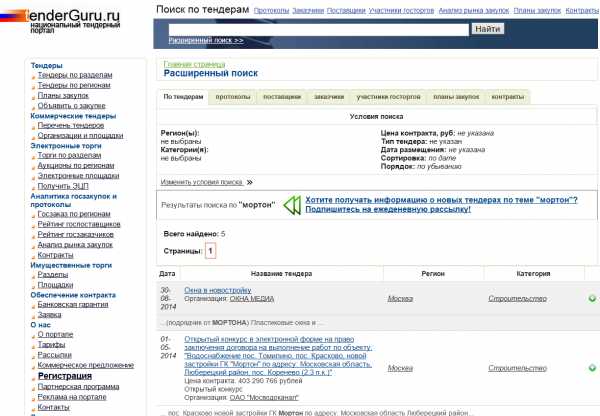This screenshot has height=416, width=600.
Task: Open Планы закупок in the sidebar
Action: [63, 96]
